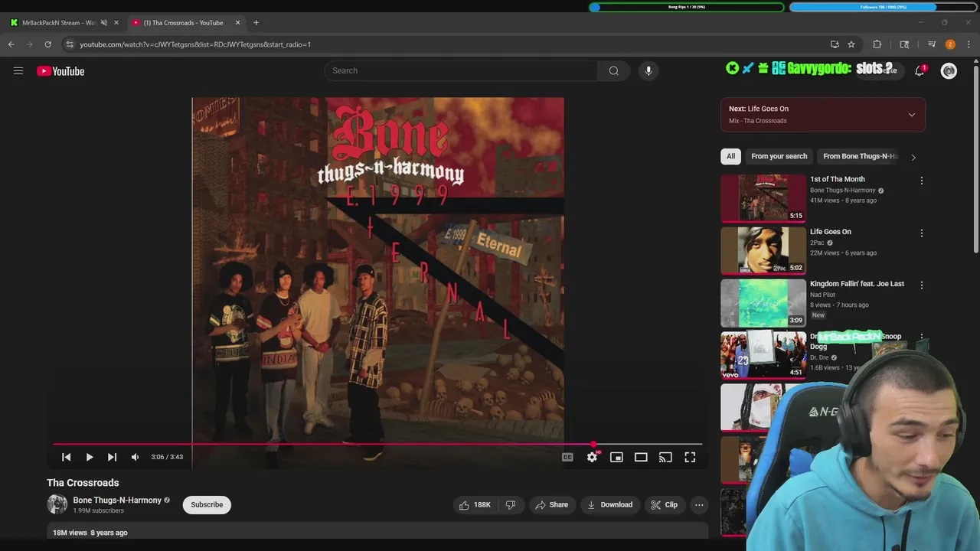Image resolution: width=980 pixels, height=551 pixels.
Task: Open the tab search side panel icon
Action: 904,44
